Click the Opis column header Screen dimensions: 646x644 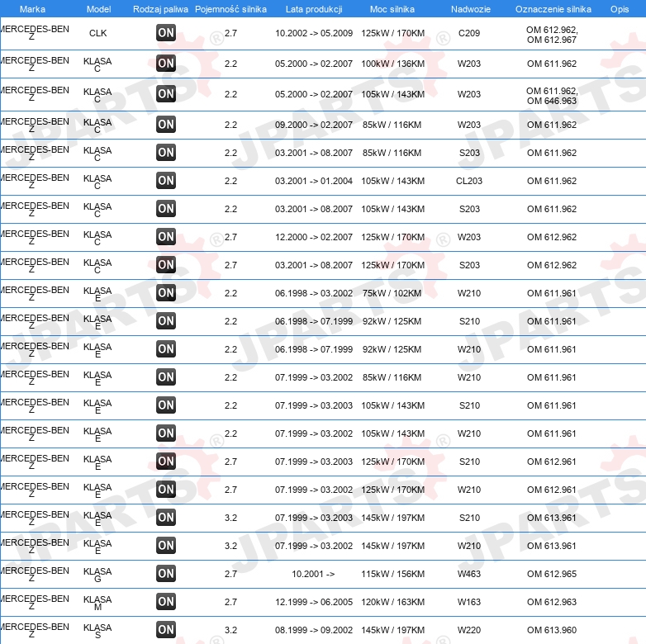click(620, 9)
